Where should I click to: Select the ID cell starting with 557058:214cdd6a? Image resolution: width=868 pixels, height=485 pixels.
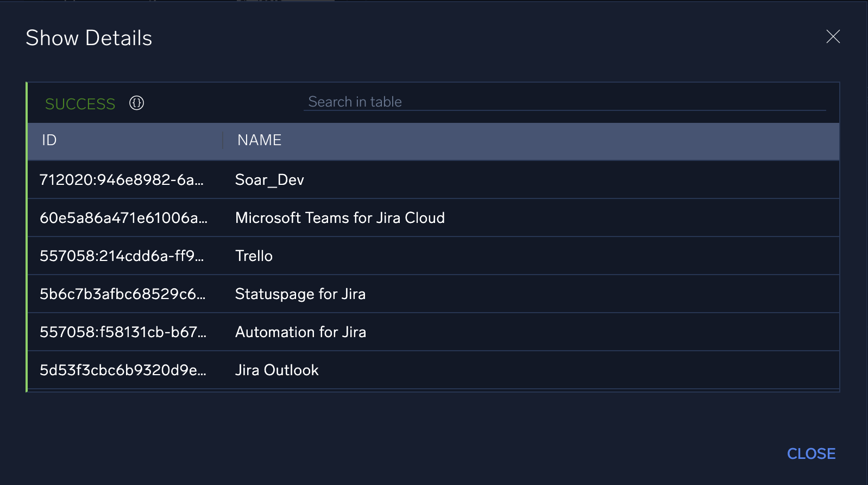[x=122, y=256]
